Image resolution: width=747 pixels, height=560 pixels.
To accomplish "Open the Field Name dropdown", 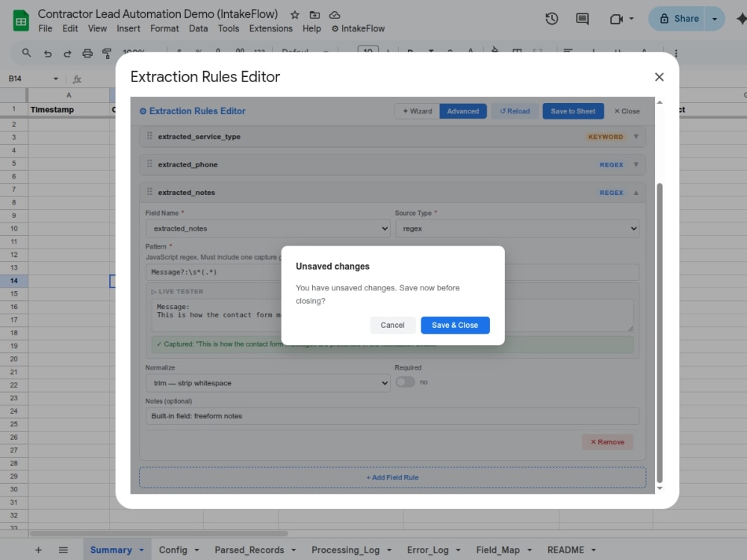I will (267, 228).
